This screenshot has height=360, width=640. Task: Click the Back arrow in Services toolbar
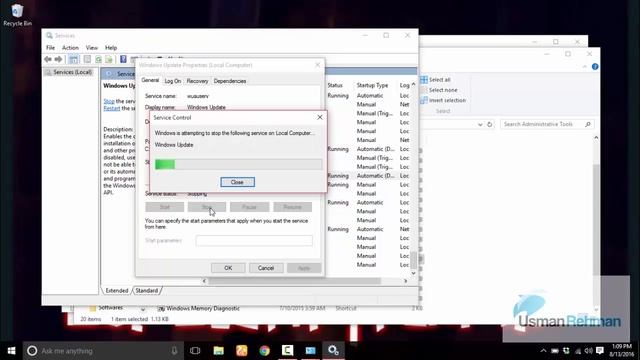(x=48, y=60)
